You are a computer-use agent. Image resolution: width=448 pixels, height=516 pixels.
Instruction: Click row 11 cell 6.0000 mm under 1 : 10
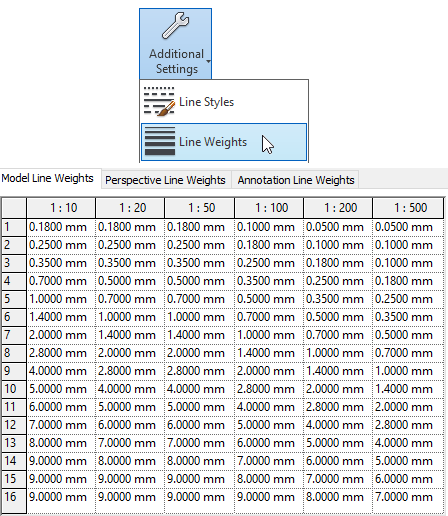pos(61,407)
